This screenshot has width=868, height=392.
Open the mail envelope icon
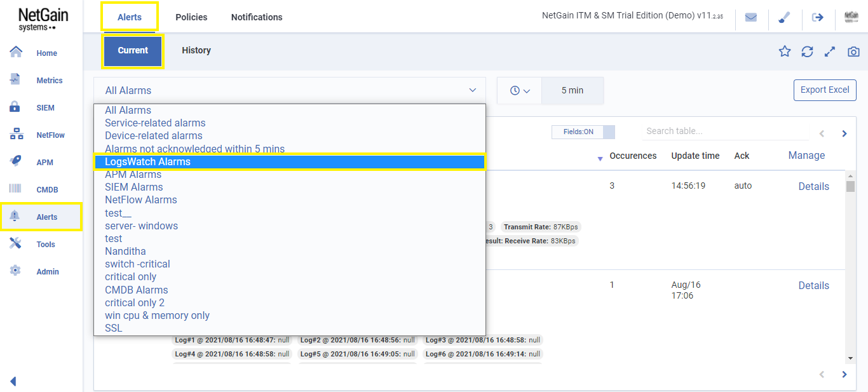click(751, 17)
